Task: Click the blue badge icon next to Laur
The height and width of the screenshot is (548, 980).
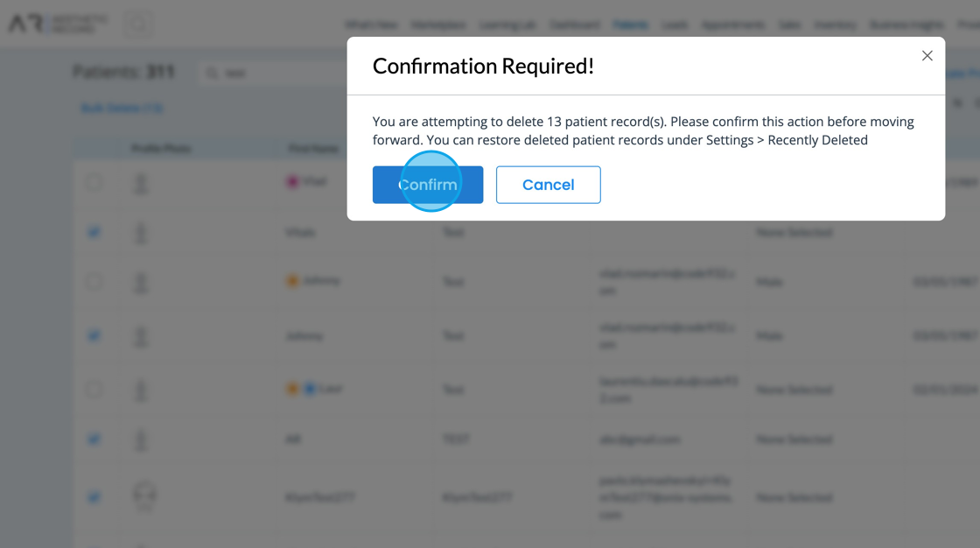Action: click(310, 388)
